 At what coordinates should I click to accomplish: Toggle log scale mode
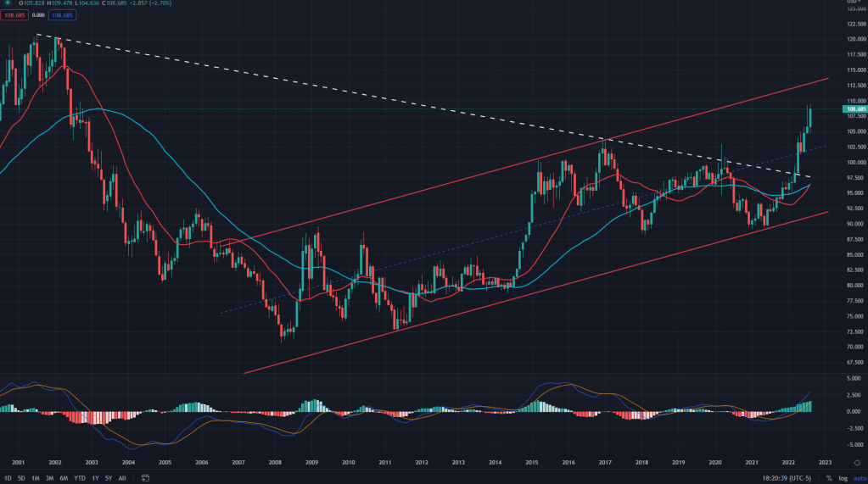click(x=842, y=478)
